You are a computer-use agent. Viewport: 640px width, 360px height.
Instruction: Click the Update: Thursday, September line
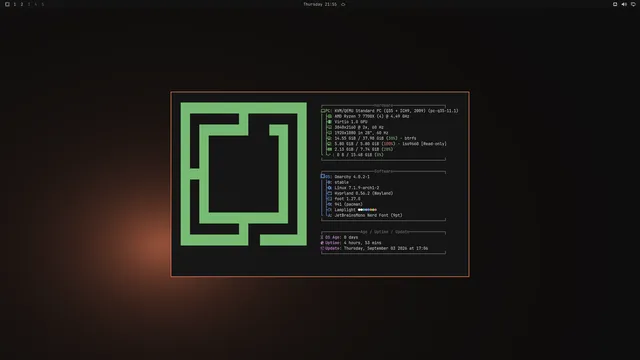374,248
